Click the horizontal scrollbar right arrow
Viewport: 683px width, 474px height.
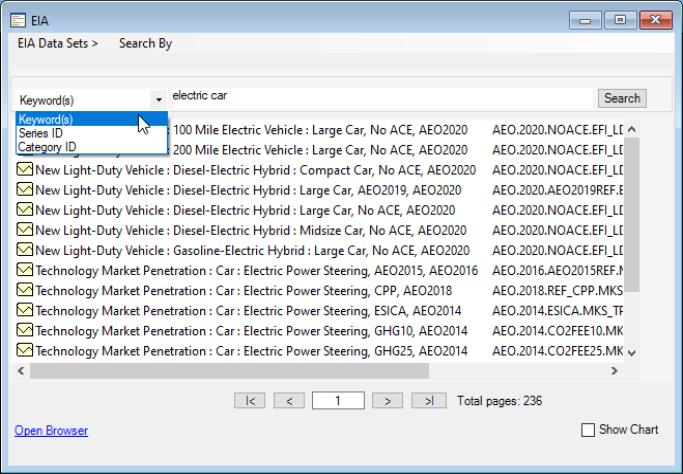[614, 371]
